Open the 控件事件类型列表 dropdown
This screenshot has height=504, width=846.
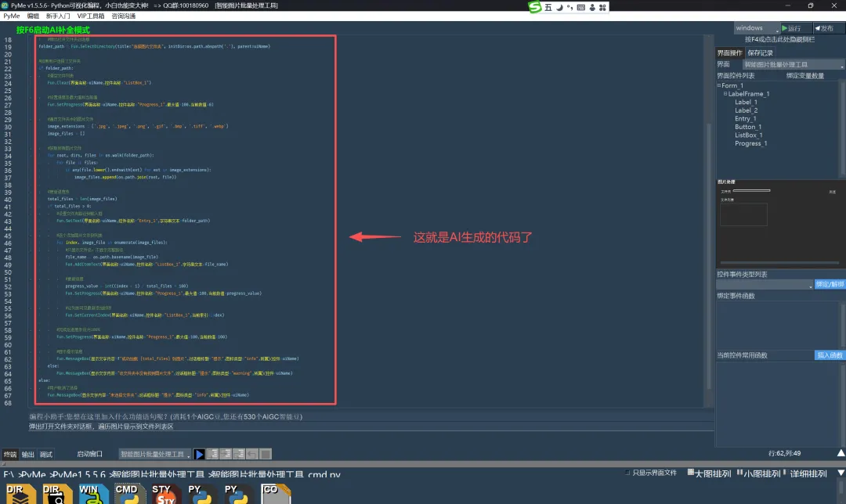pyautogui.click(x=765, y=285)
